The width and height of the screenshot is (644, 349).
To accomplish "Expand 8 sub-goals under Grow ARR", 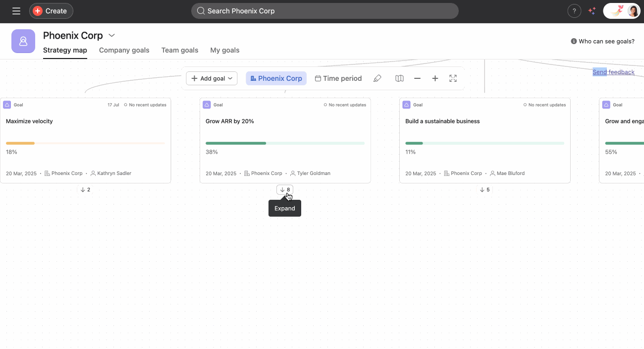I will click(285, 189).
